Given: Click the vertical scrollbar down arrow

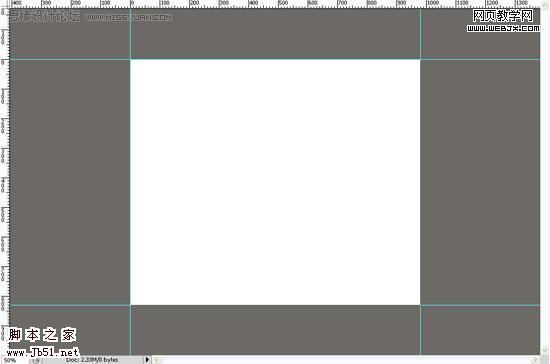Looking at the screenshot, I should tap(545, 350).
